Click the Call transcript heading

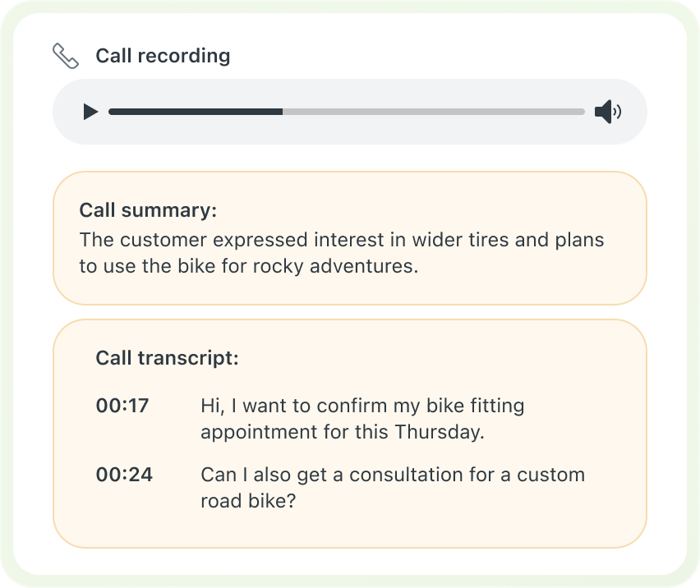(168, 358)
